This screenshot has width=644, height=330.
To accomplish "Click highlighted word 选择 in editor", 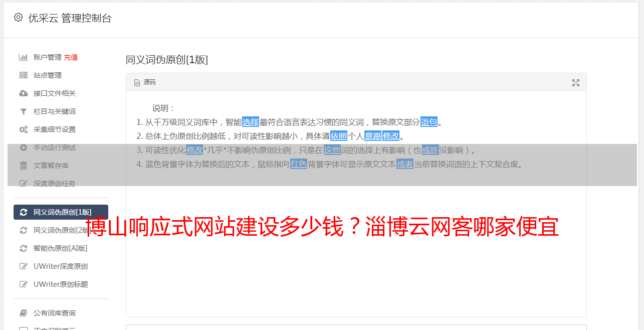I will click(251, 122).
